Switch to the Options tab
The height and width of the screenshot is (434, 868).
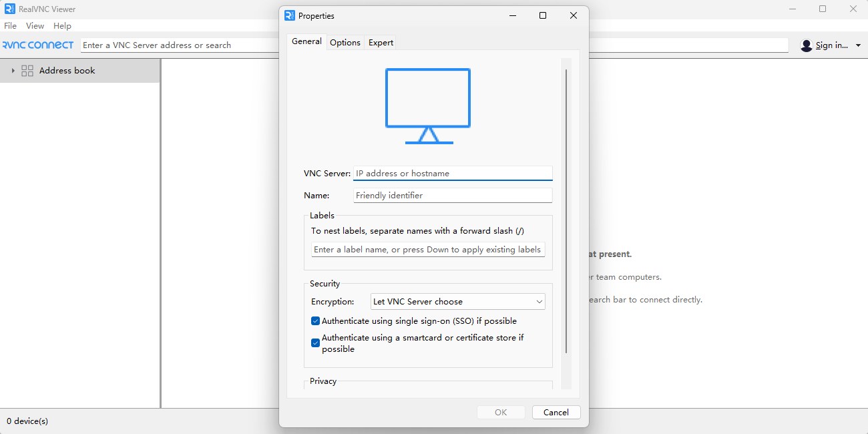click(345, 42)
